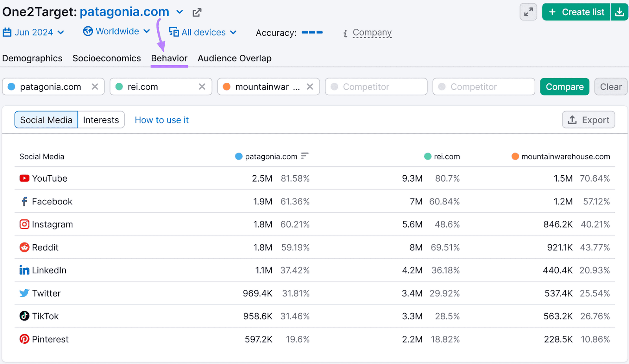This screenshot has height=364, width=629.
Task: Click the green dot in rei.com chip
Action: (x=119, y=86)
